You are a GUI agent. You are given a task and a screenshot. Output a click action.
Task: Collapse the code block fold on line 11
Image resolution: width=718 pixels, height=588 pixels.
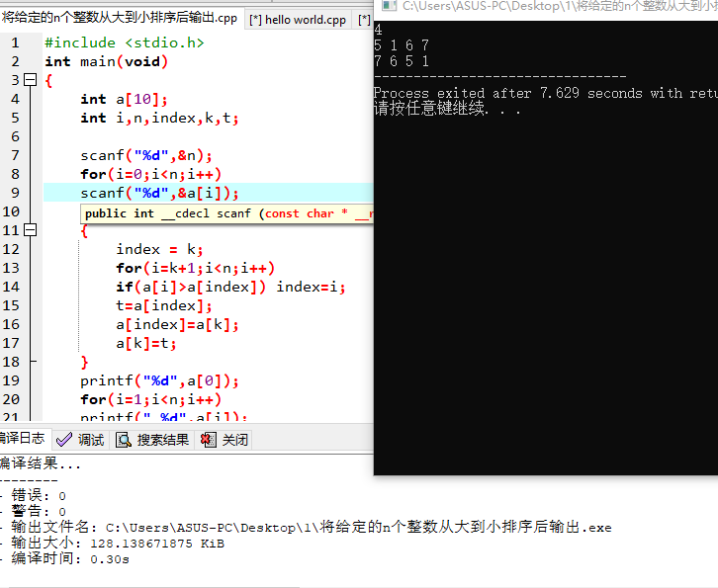(31, 229)
